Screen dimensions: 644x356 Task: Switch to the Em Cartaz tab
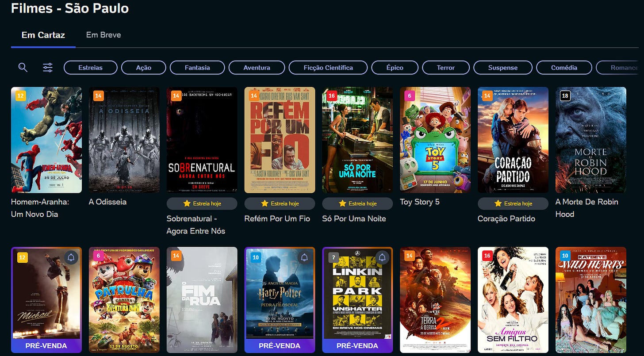[43, 35]
